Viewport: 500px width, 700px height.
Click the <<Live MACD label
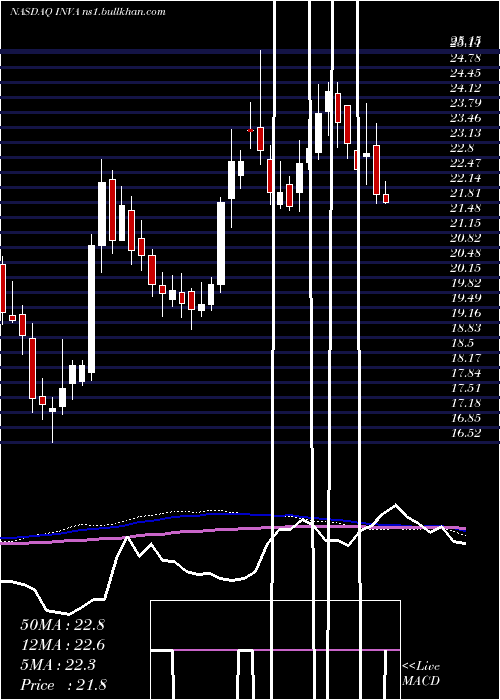(421, 674)
